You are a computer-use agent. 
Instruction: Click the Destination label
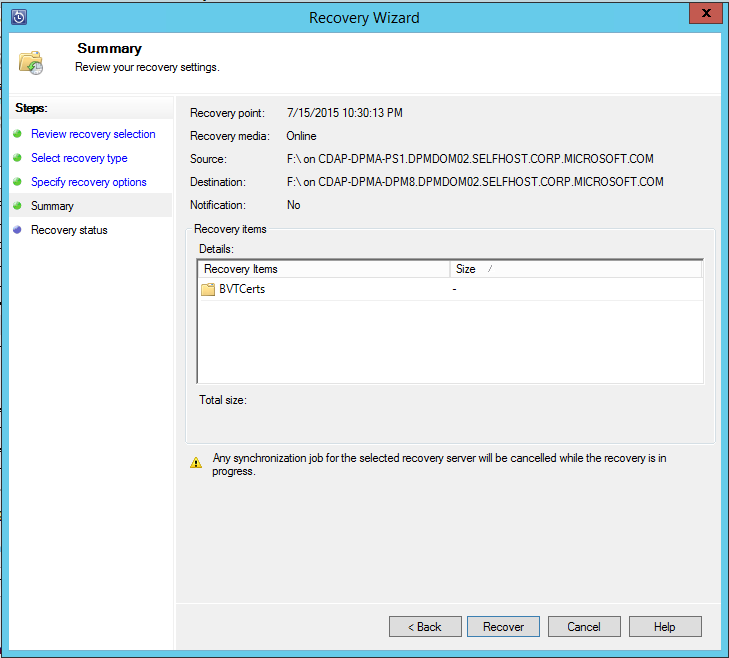[x=218, y=182]
